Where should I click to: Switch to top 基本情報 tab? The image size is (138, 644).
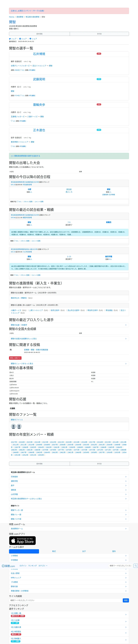(39, 34)
